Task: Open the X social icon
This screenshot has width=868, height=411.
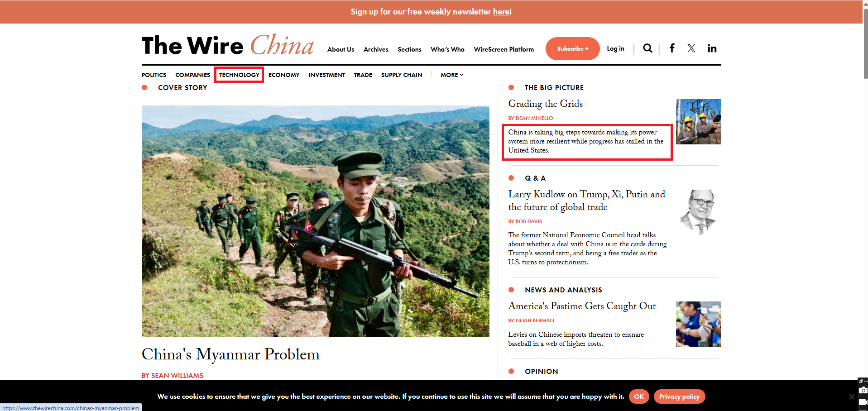Action: click(691, 48)
